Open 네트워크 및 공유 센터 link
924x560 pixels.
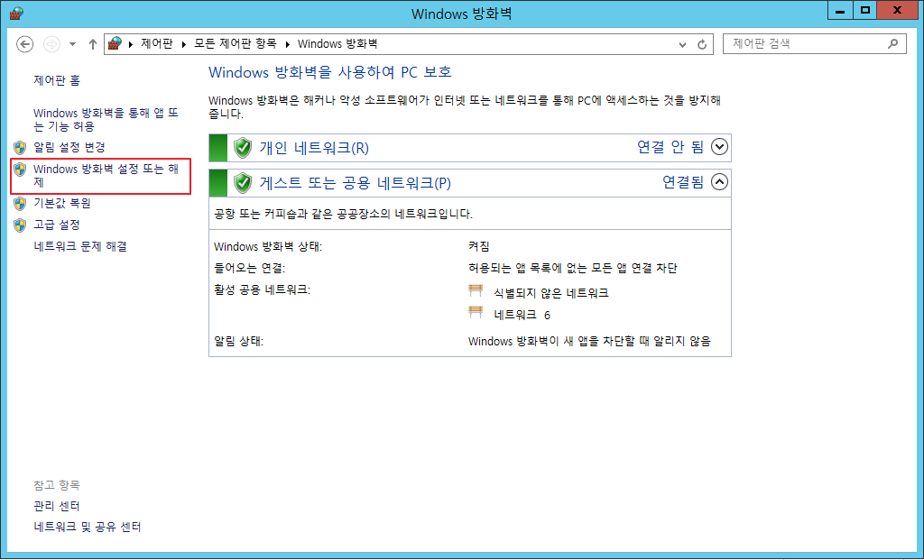click(x=88, y=527)
